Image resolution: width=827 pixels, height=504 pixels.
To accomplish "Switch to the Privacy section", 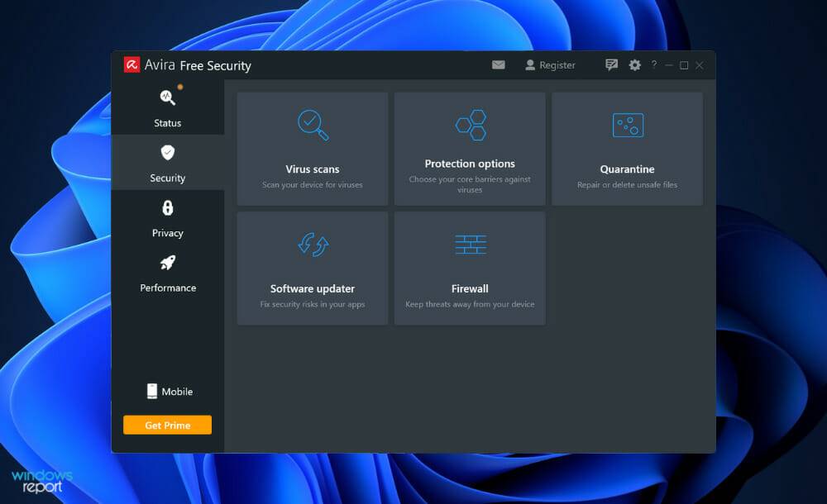I will point(167,219).
